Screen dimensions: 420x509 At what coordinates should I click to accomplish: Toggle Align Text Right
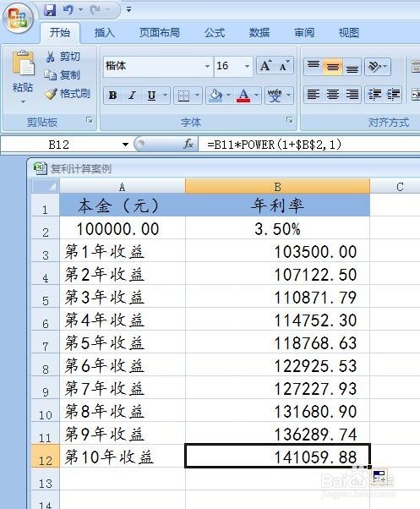(352, 95)
